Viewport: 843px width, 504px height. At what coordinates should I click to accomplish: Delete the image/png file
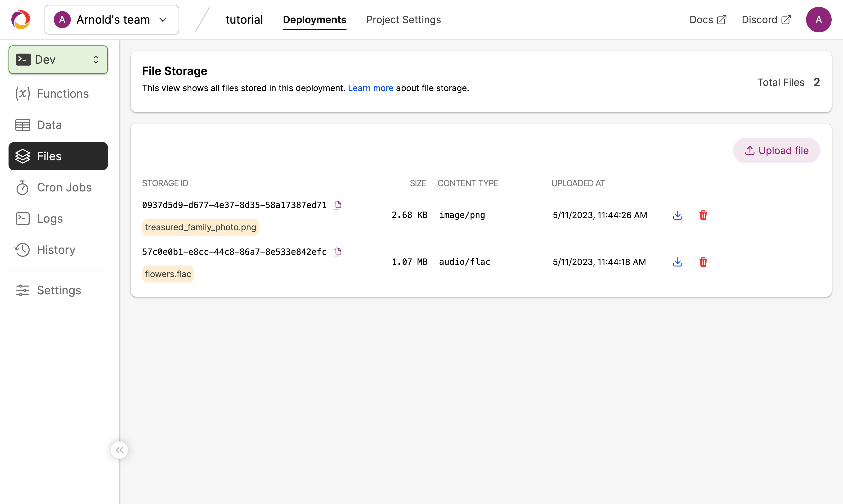[703, 215]
